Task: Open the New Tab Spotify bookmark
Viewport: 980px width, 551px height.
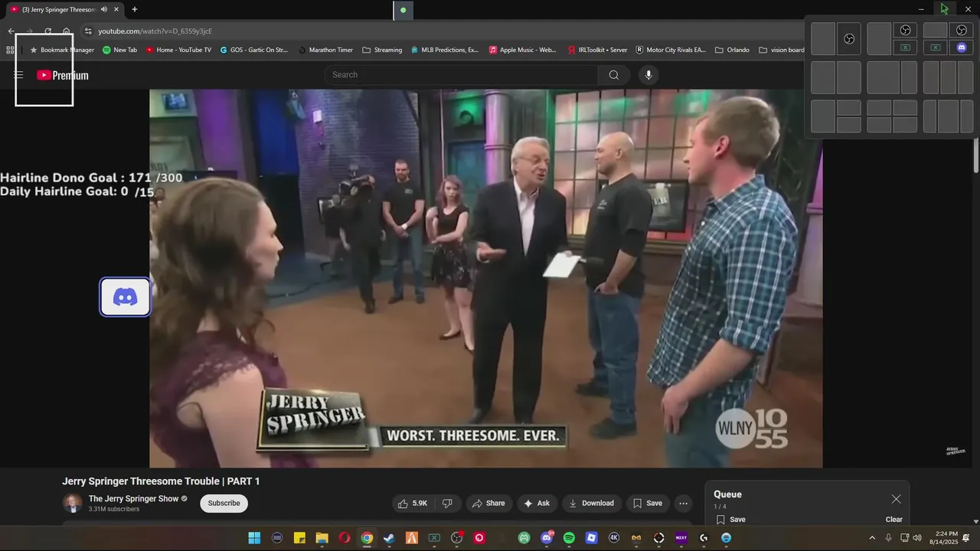Action: (x=119, y=50)
